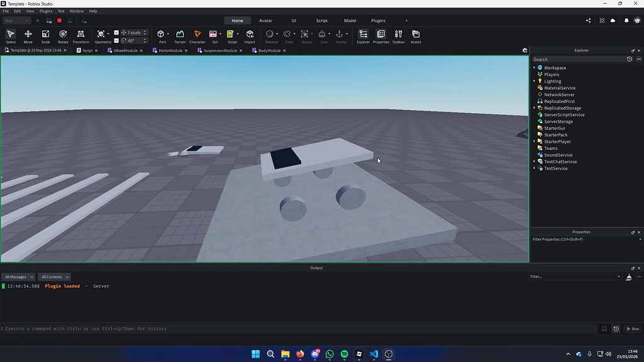Open command history clock icon
Image resolution: width=644 pixels, height=362 pixels.
click(616, 329)
